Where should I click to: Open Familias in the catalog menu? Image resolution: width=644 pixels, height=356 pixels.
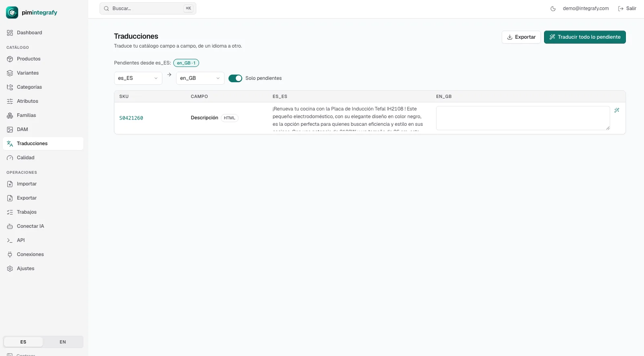point(43,115)
